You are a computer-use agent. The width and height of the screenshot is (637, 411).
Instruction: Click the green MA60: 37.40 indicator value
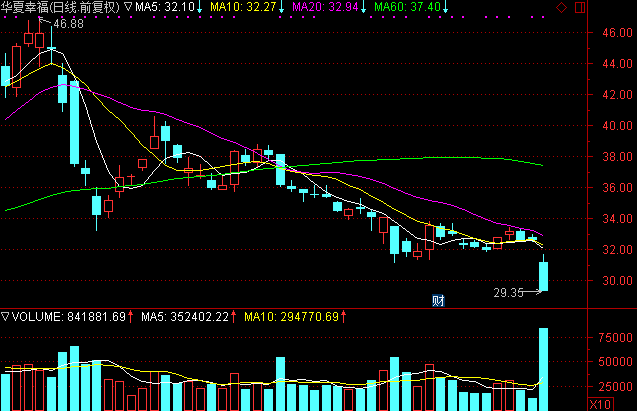click(407, 7)
